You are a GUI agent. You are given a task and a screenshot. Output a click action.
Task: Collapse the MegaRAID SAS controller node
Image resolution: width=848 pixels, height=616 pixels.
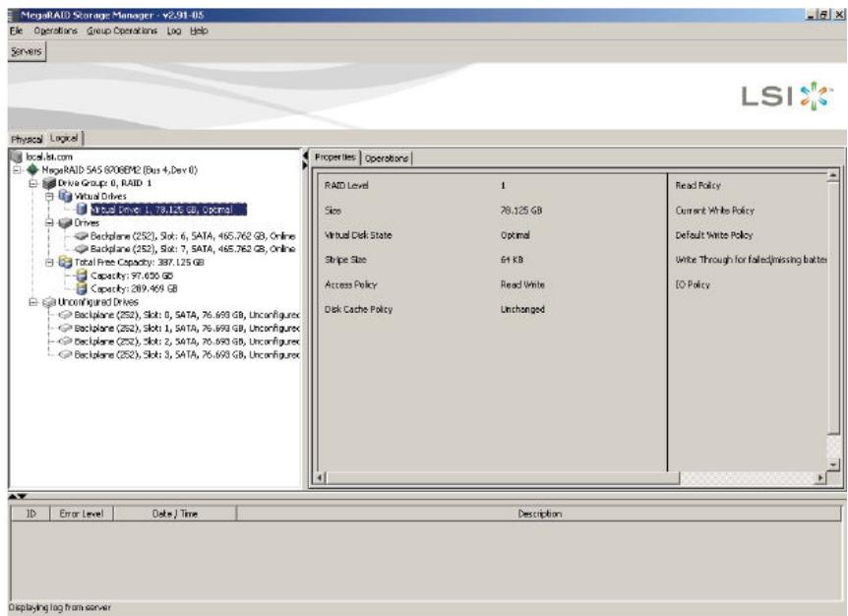point(18,170)
